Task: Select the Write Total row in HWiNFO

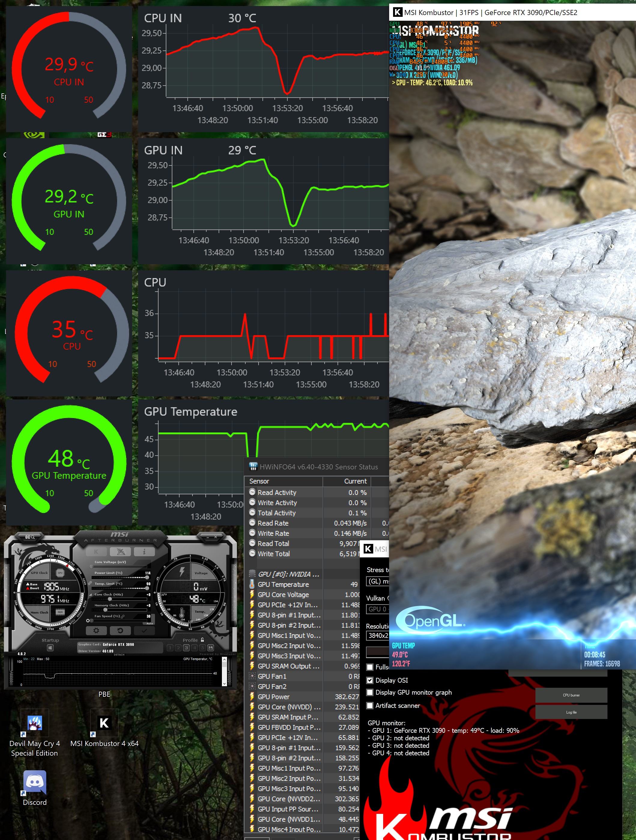Action: [x=303, y=554]
